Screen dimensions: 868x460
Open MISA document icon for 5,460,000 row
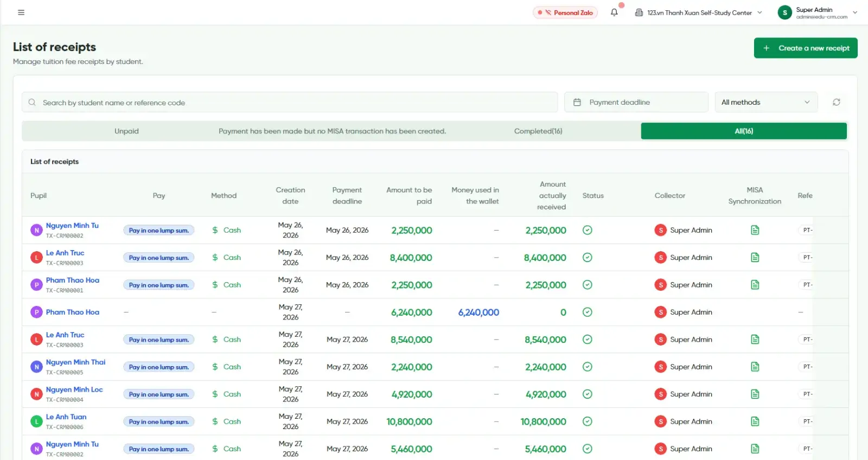coord(755,449)
